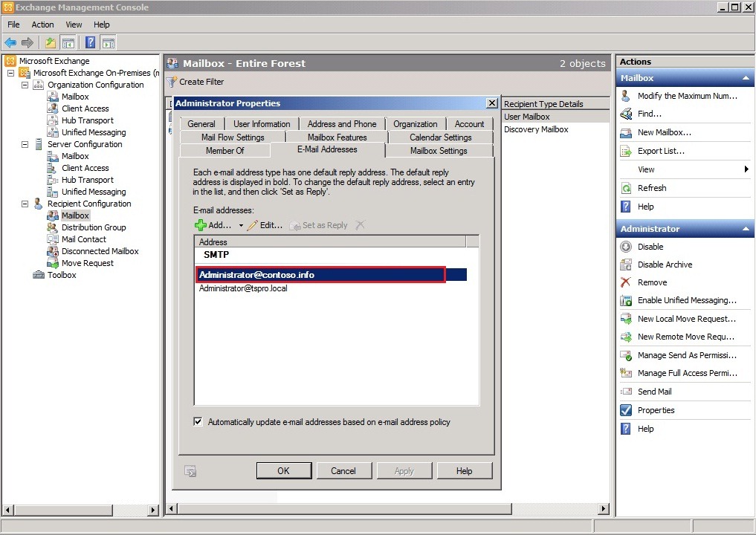Click the Find binoculars icon
Screen dimensions: 756x535
point(626,114)
